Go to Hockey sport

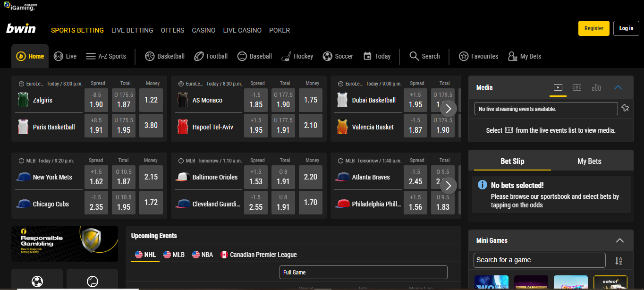click(x=297, y=56)
